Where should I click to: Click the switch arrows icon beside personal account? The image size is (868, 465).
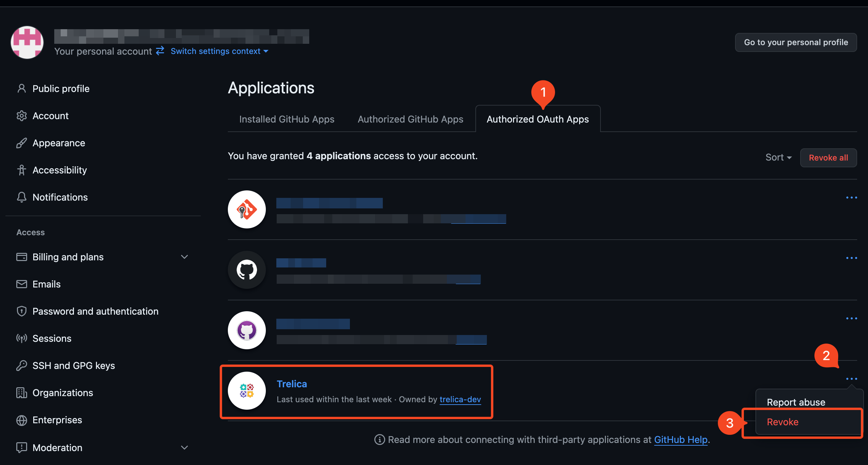[160, 51]
